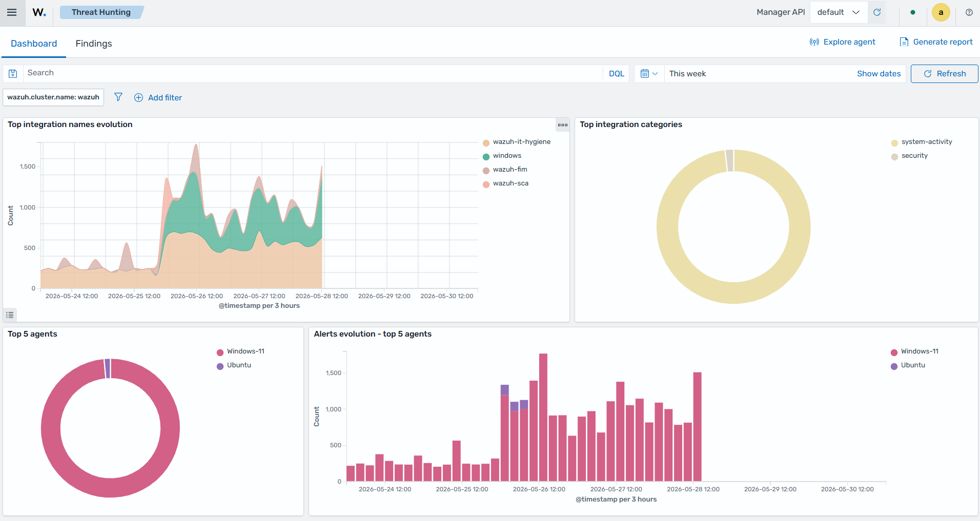Click the This week time range
The image size is (980, 521).
click(687, 74)
